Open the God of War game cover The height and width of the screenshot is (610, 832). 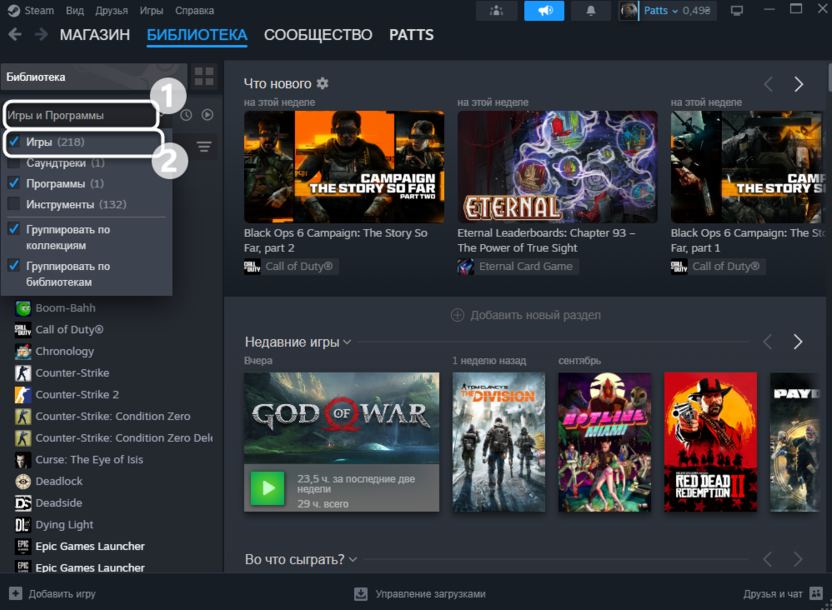[341, 418]
